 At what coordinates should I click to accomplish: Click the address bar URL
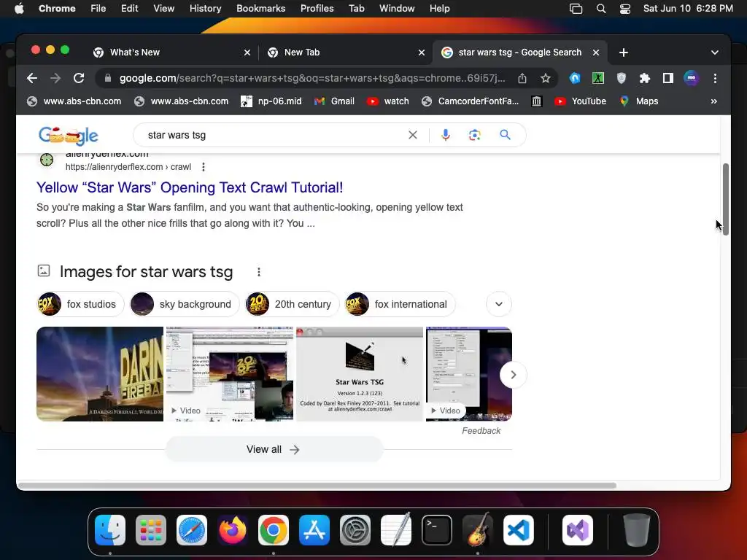(x=312, y=78)
